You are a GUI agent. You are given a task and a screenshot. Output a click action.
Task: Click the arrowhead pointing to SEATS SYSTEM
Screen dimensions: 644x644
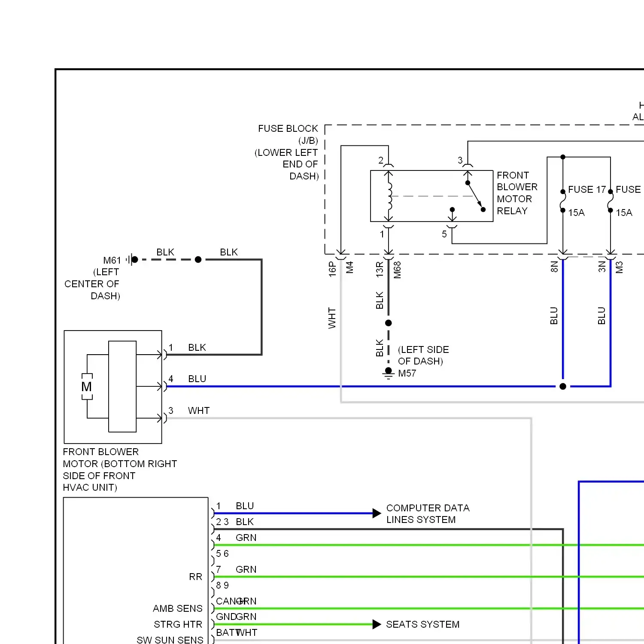(377, 624)
